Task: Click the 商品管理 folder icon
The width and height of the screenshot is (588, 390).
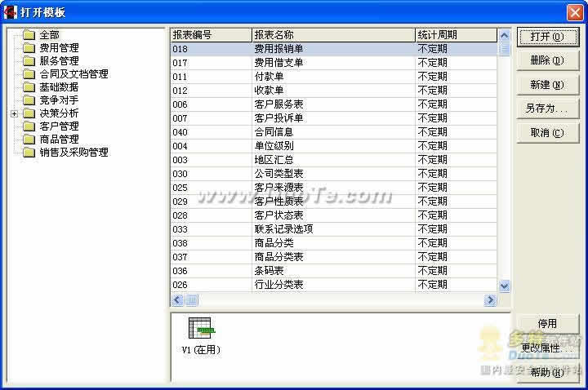Action: pyautogui.click(x=29, y=140)
